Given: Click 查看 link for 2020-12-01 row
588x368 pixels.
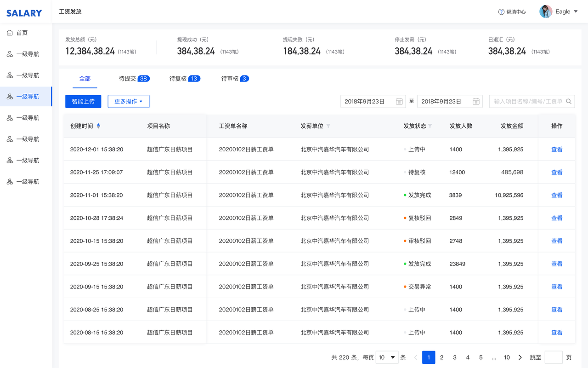Looking at the screenshot, I should (x=557, y=149).
